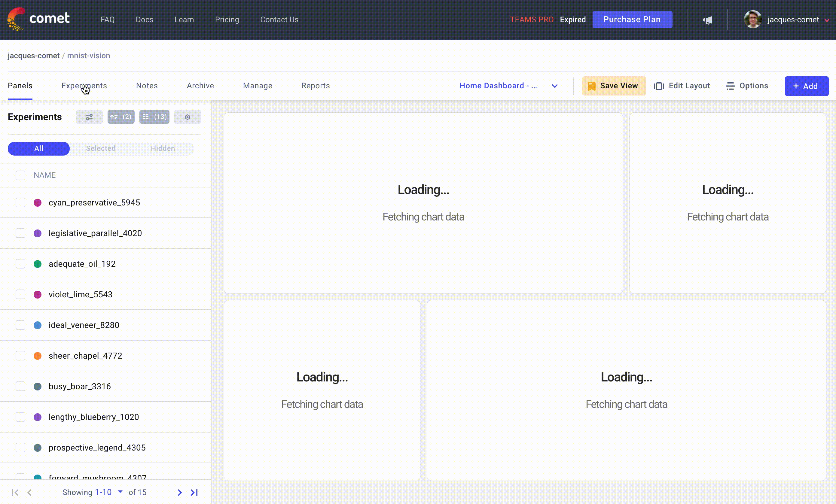Check the violet_lime_5543 checkbox
This screenshot has width=836, height=504.
point(20,294)
